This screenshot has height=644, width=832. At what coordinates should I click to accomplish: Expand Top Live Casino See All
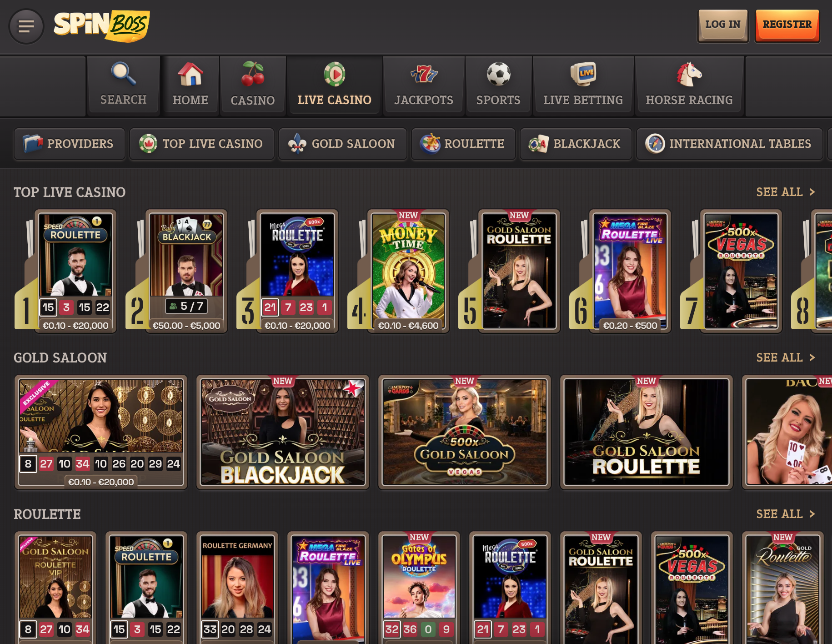786,192
